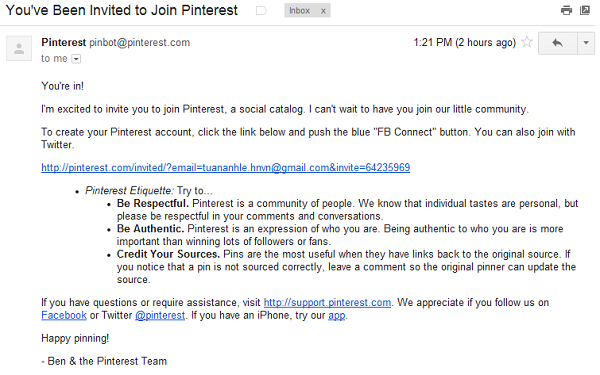Star this Pinterest message
Image resolution: width=600 pixels, height=375 pixels.
click(527, 42)
